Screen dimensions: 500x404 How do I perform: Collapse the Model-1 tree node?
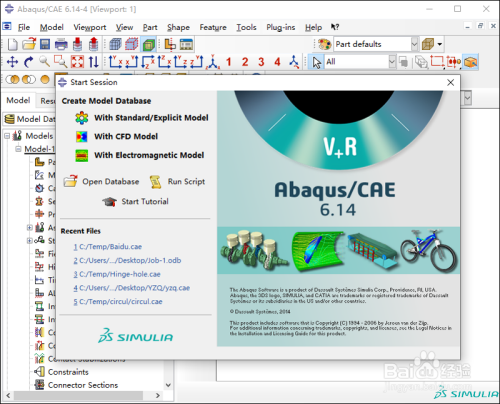click(x=18, y=149)
